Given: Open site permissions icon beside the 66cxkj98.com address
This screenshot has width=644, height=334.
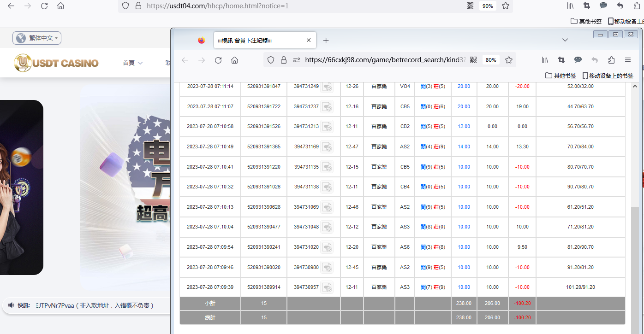Looking at the screenshot, I should coord(297,60).
